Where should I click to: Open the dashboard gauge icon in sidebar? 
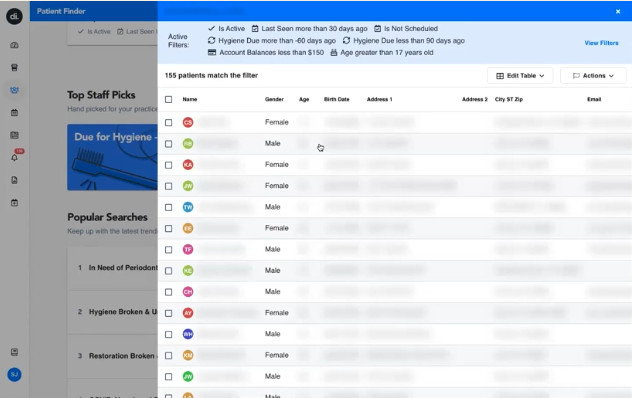[x=14, y=45]
